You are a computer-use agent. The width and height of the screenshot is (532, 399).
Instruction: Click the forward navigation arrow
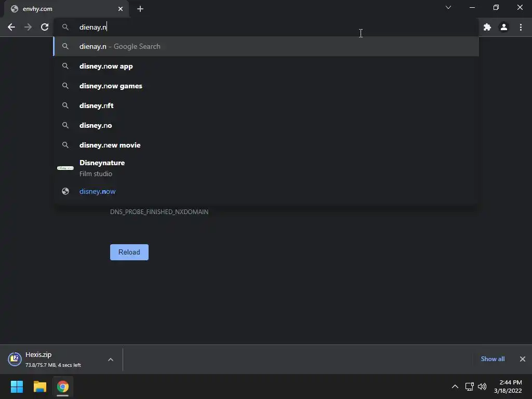(28, 27)
